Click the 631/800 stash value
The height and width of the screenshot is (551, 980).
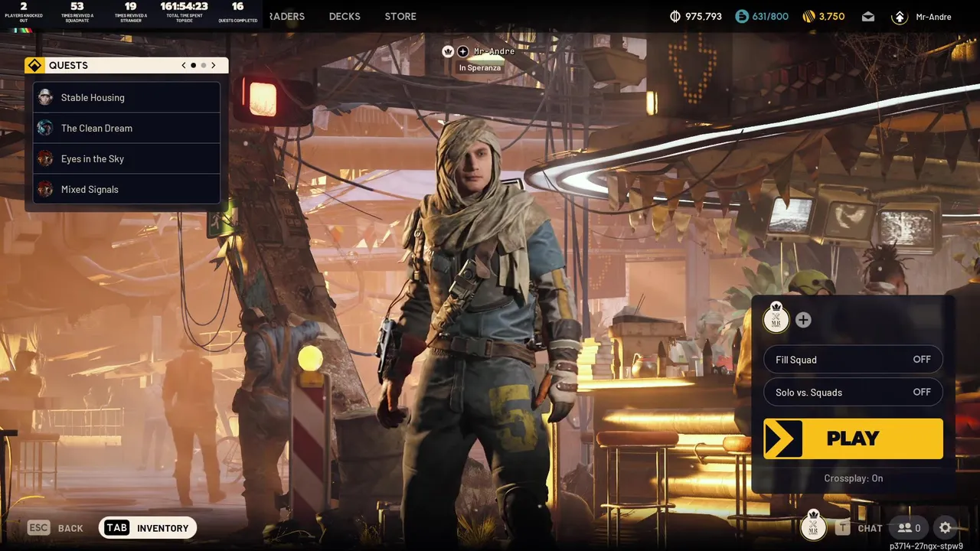[x=771, y=16]
